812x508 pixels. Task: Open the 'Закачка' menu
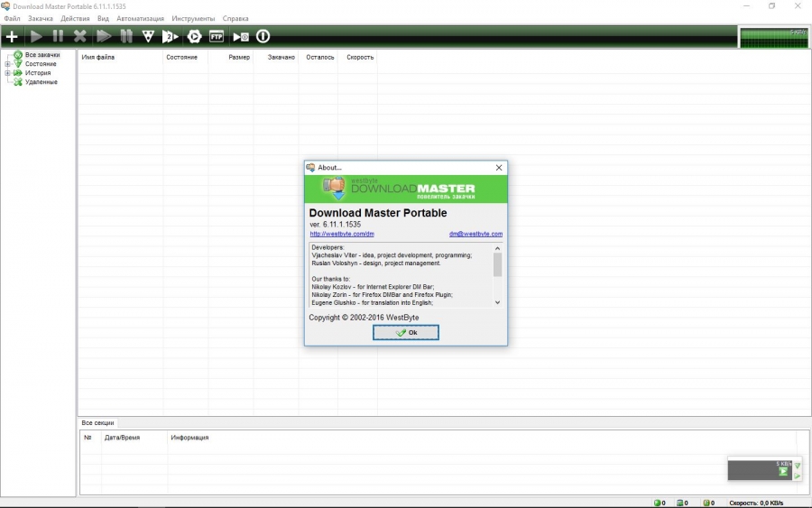pyautogui.click(x=41, y=19)
